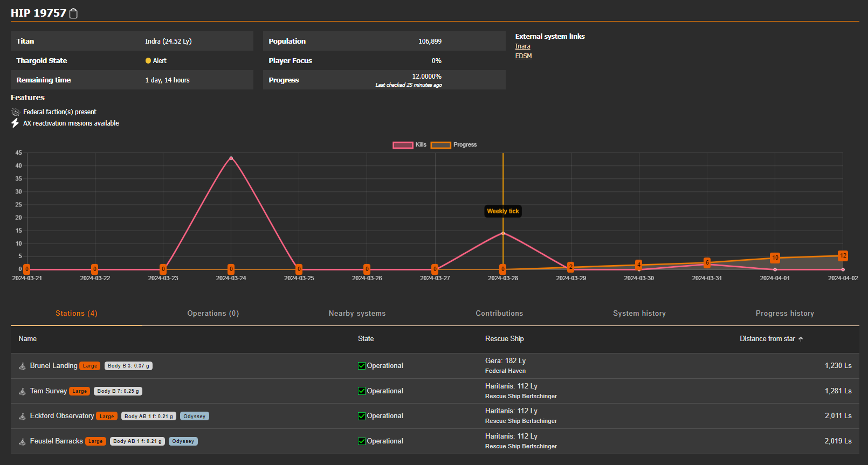Click the yellow Alert state dot
This screenshot has height=465, width=868.
[148, 61]
